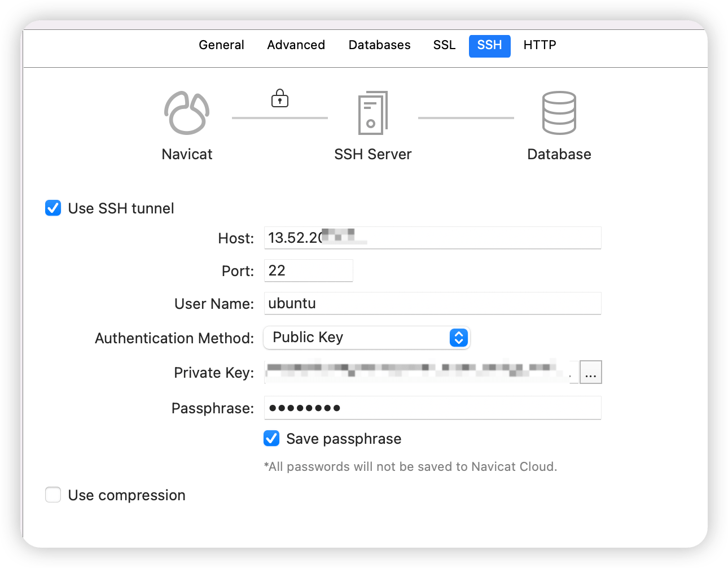Screen dimensions: 728x568
Task: Click into the Port field
Action: click(x=309, y=270)
